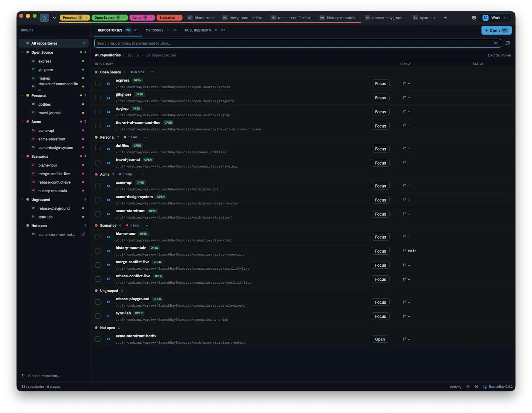Open the tab list chevron dropdown

pyautogui.click(x=54, y=18)
